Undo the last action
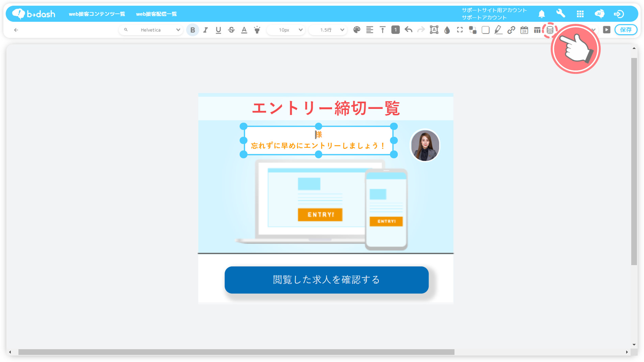The height and width of the screenshot is (362, 644). pyautogui.click(x=408, y=30)
